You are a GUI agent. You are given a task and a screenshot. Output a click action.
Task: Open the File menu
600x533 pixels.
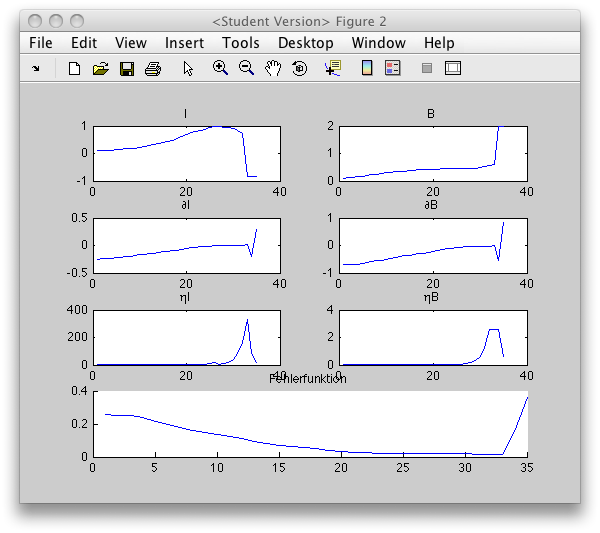coord(41,43)
